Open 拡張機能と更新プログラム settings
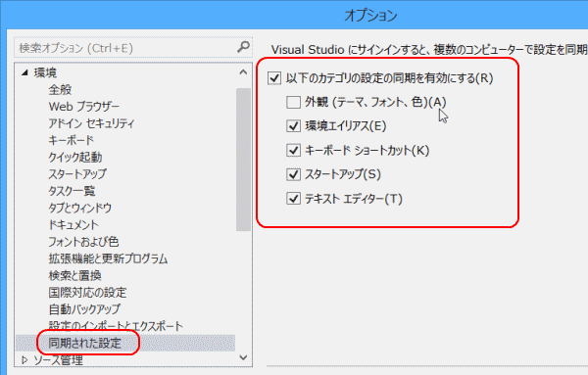588x375 pixels. tap(108, 258)
